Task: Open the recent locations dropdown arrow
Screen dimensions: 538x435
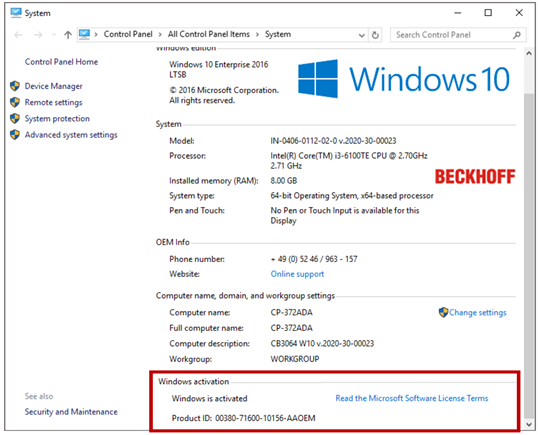Action: click(x=54, y=35)
